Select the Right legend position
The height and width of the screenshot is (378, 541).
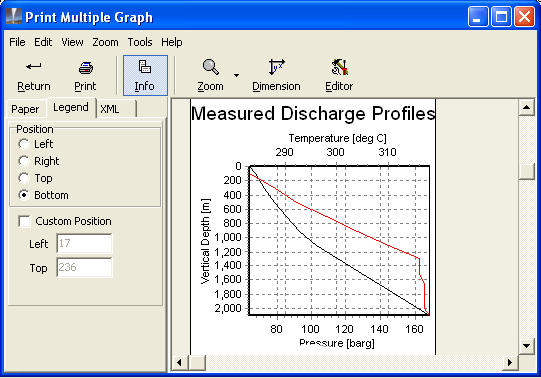pos(24,161)
